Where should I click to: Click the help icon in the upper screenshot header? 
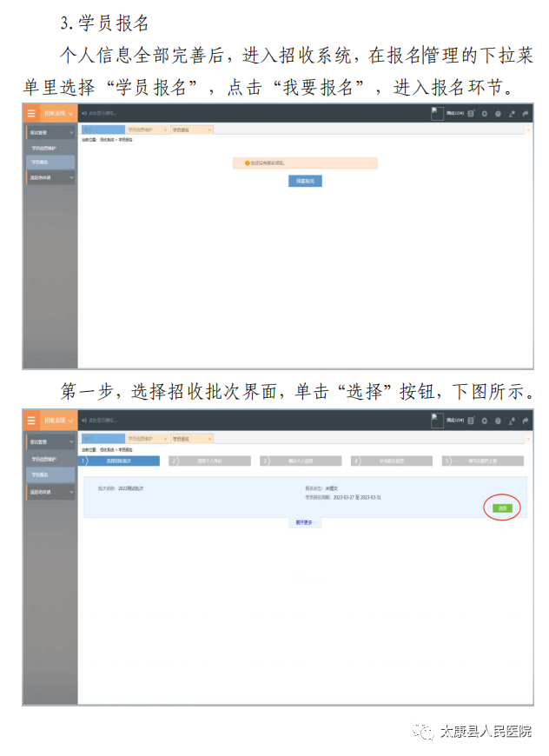498,114
